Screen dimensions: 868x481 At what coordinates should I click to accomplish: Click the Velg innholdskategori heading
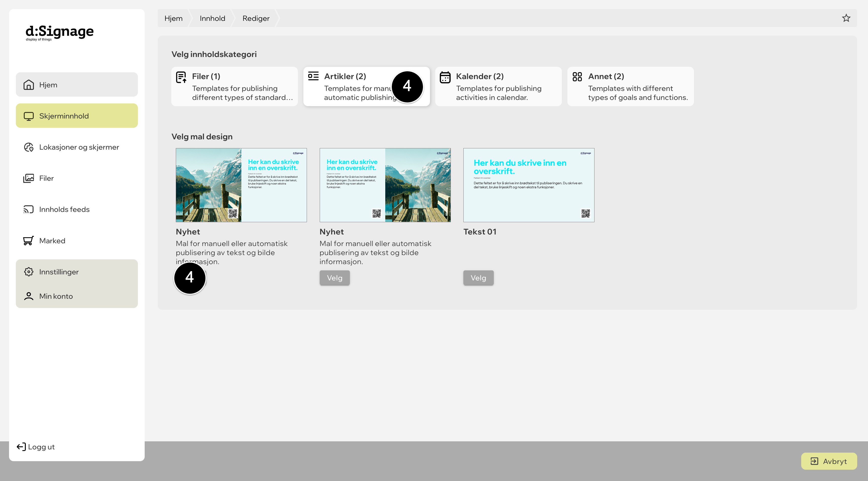[214, 54]
